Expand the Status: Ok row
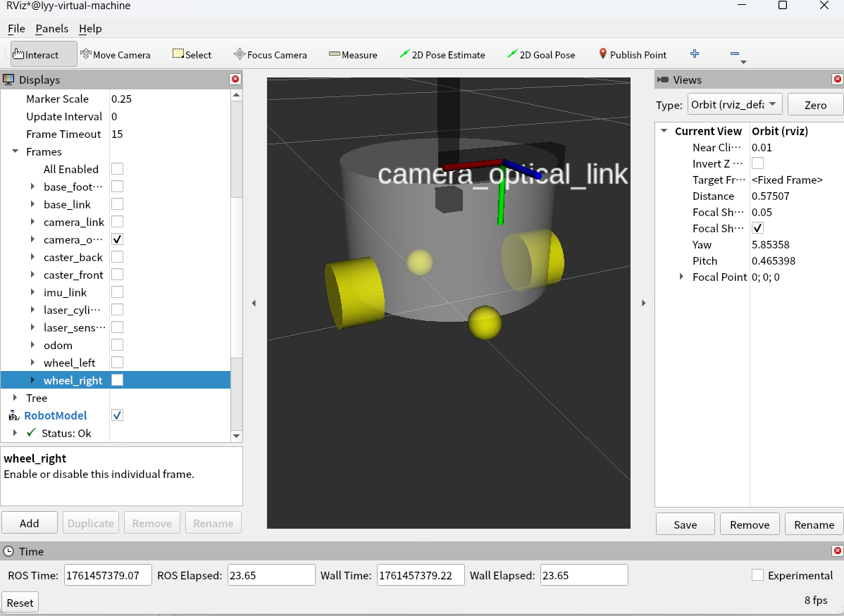This screenshot has height=616, width=844. click(15, 432)
